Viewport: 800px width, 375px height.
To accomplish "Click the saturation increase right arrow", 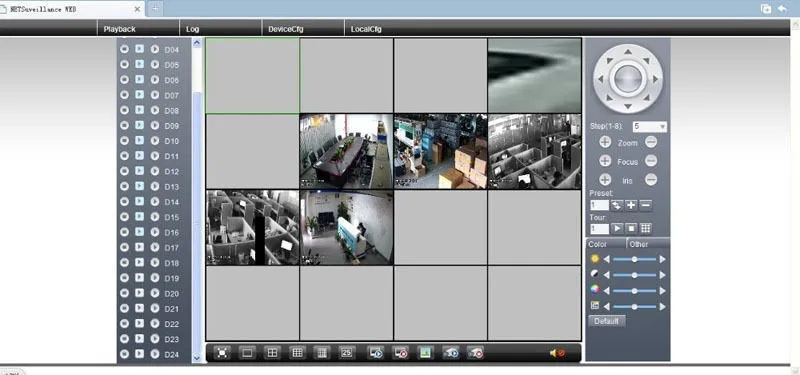I will pos(662,291).
